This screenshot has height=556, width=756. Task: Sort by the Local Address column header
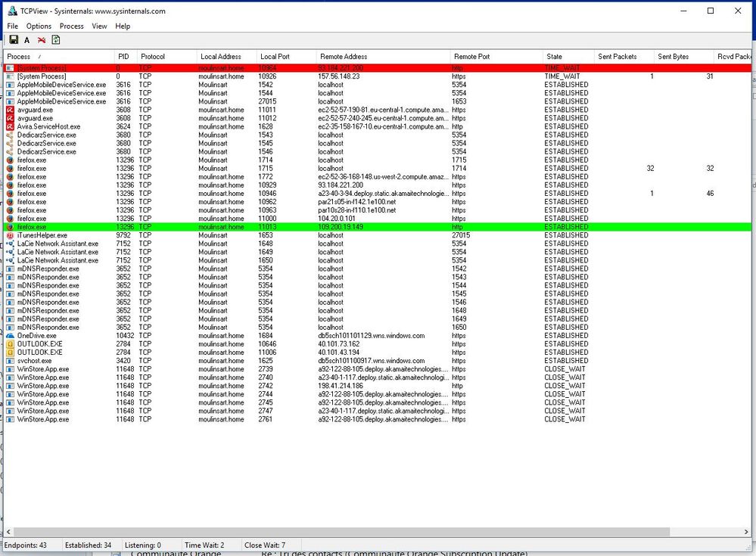point(226,57)
